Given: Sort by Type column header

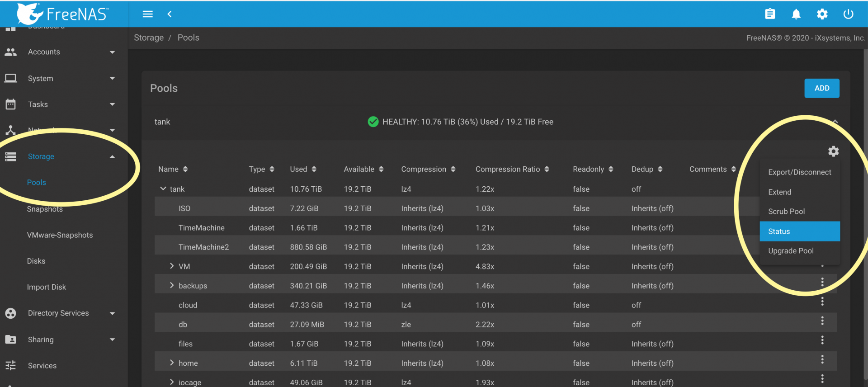Looking at the screenshot, I should [x=261, y=169].
